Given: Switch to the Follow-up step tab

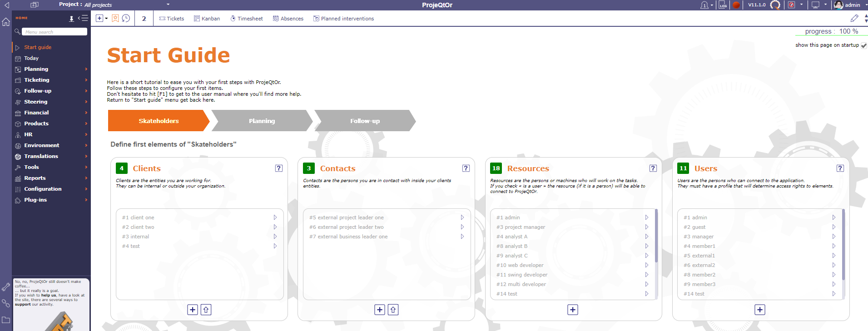Looking at the screenshot, I should tap(365, 121).
